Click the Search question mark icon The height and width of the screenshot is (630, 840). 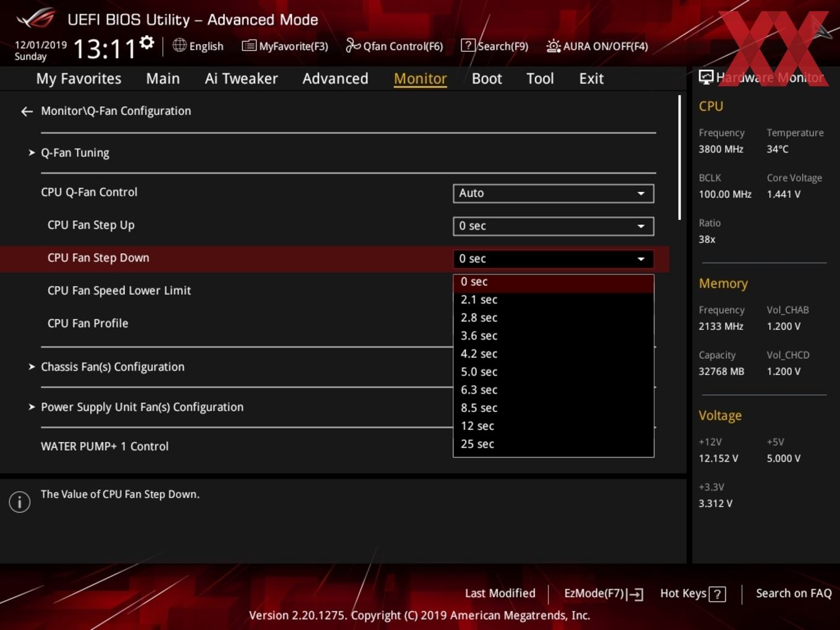[468, 46]
